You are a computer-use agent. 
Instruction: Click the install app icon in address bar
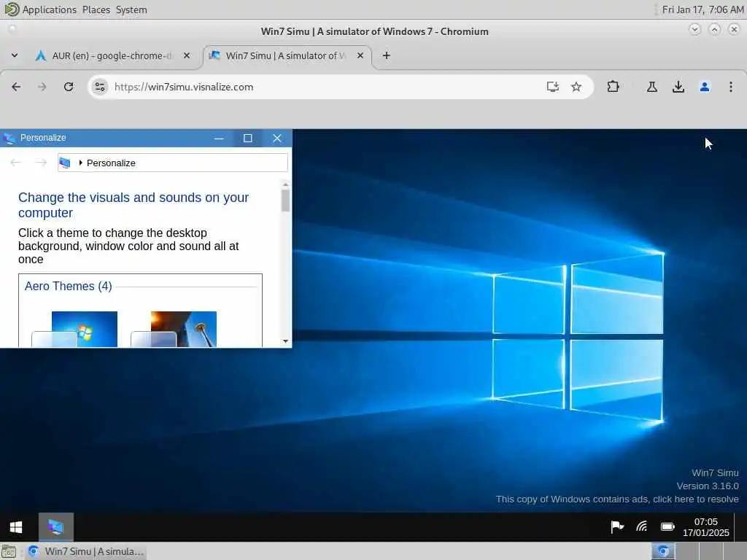553,87
